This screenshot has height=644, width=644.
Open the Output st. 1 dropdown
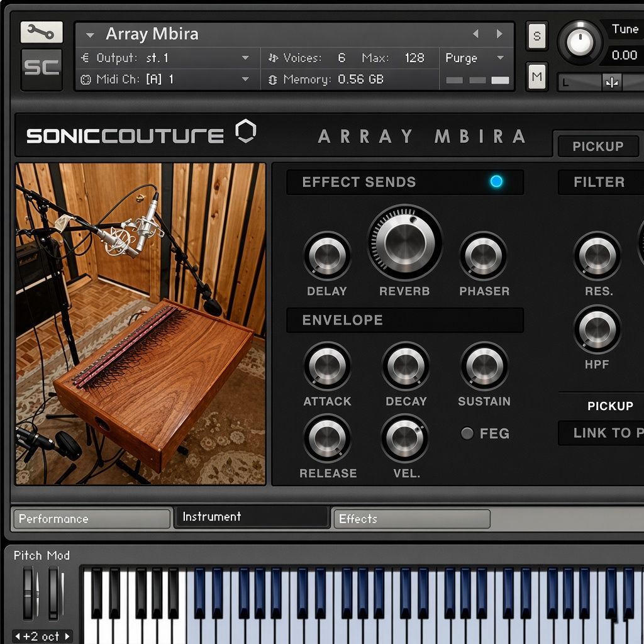[245, 58]
